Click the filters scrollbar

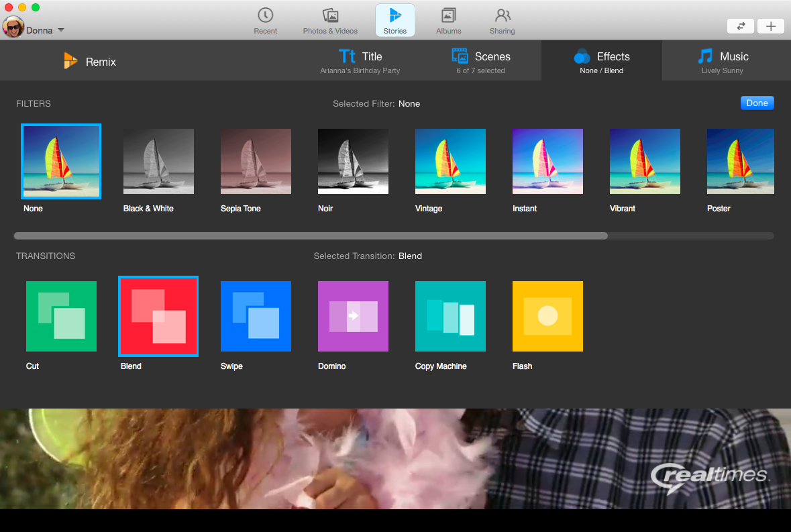click(311, 235)
